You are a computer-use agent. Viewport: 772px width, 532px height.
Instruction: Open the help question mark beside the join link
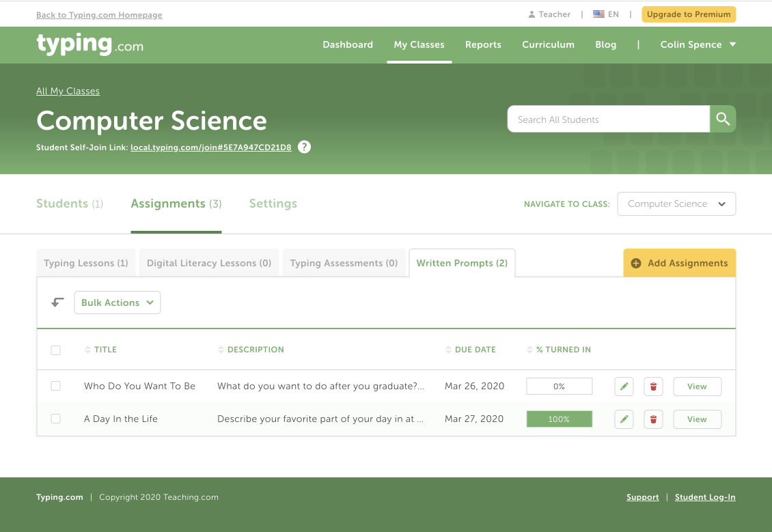pyautogui.click(x=303, y=146)
